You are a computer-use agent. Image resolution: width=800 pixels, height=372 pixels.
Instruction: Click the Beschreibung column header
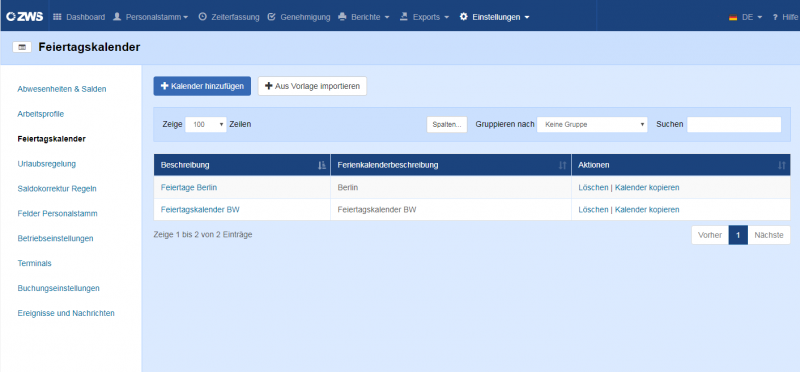pos(242,165)
